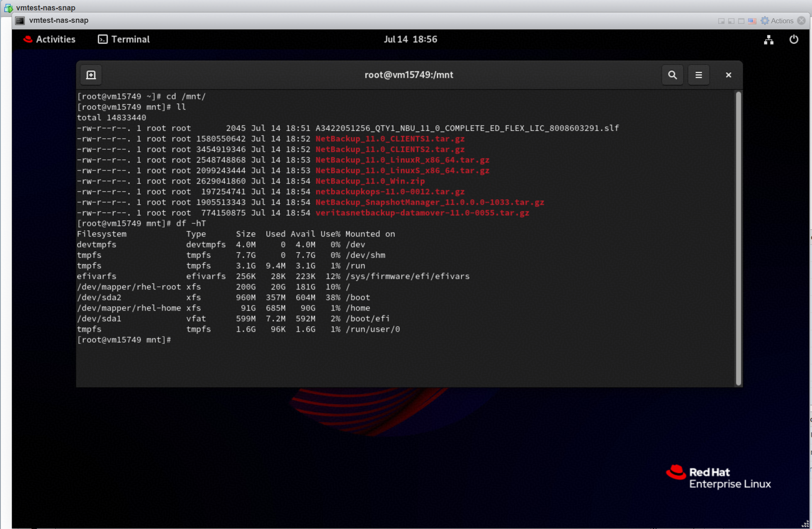812x529 pixels.
Task: Click the vfat filesystem type
Action: pyautogui.click(x=196, y=319)
